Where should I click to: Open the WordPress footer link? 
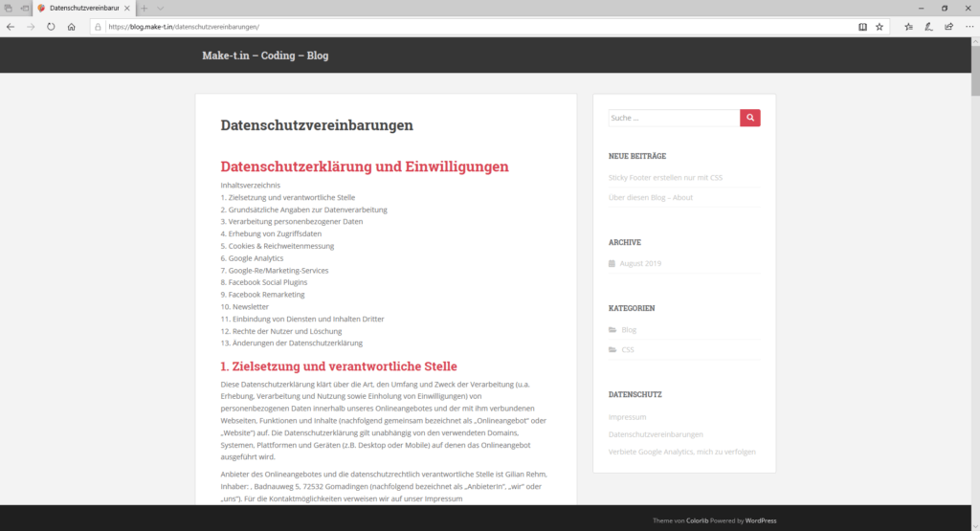[761, 520]
